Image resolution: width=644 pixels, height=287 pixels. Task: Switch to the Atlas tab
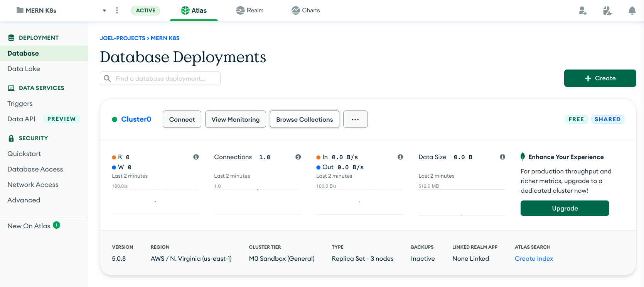194,10
